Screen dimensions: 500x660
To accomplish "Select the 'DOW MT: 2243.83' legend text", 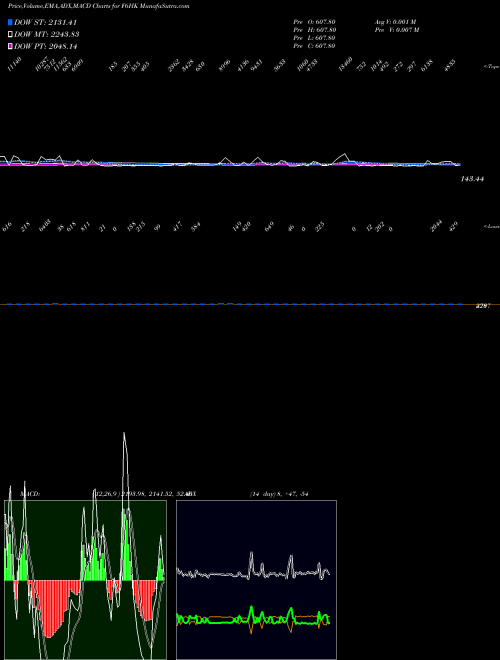I will [x=47, y=35].
